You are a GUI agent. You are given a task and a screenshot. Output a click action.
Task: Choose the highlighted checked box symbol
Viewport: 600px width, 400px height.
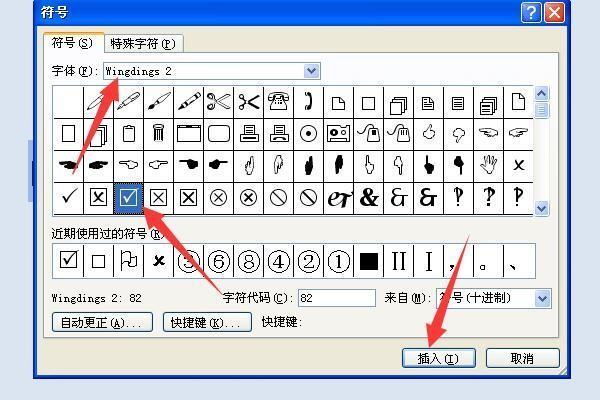(129, 198)
